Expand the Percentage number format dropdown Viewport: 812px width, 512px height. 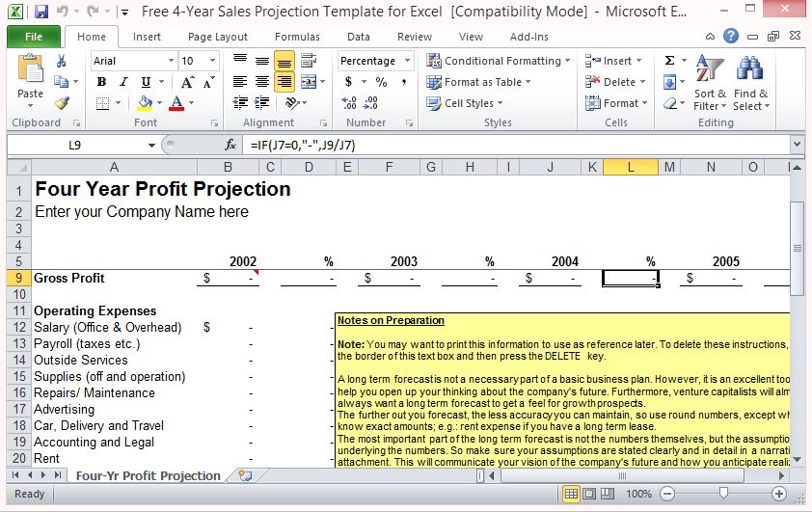(x=408, y=61)
